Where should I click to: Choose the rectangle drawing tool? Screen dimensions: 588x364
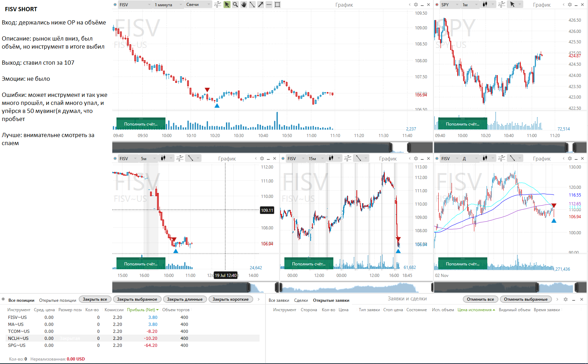point(277,5)
